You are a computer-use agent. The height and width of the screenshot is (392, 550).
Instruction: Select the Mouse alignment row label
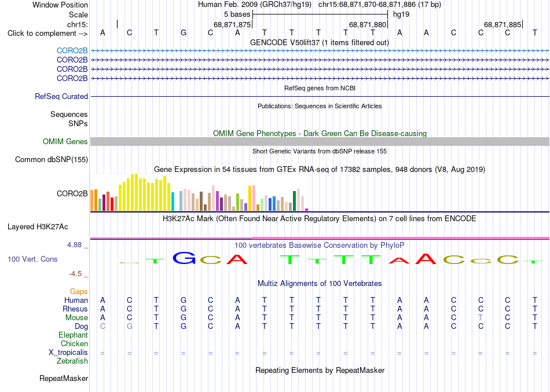coord(76,318)
